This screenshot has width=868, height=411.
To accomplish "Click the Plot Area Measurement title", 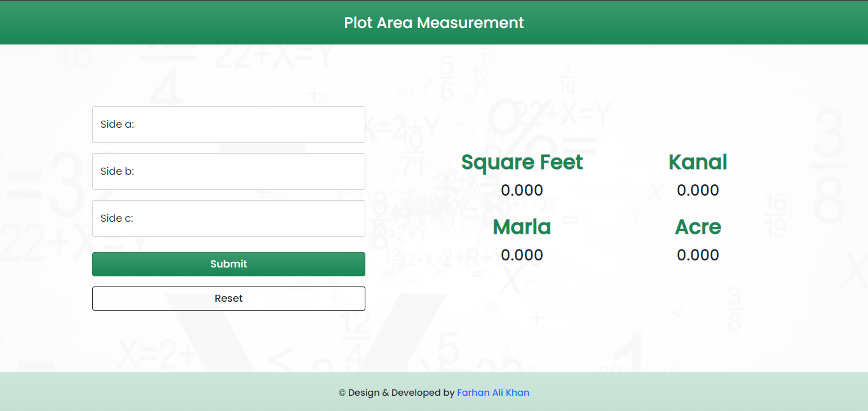I will (434, 23).
